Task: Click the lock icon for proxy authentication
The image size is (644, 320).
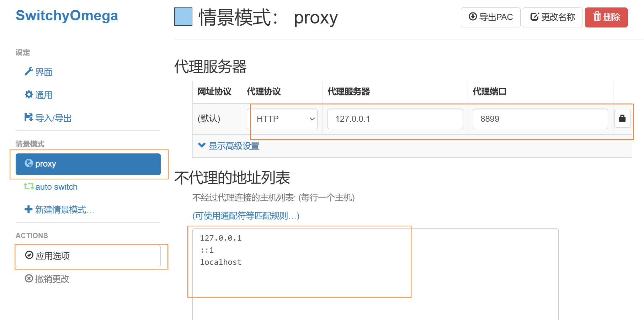Action: pyautogui.click(x=622, y=119)
